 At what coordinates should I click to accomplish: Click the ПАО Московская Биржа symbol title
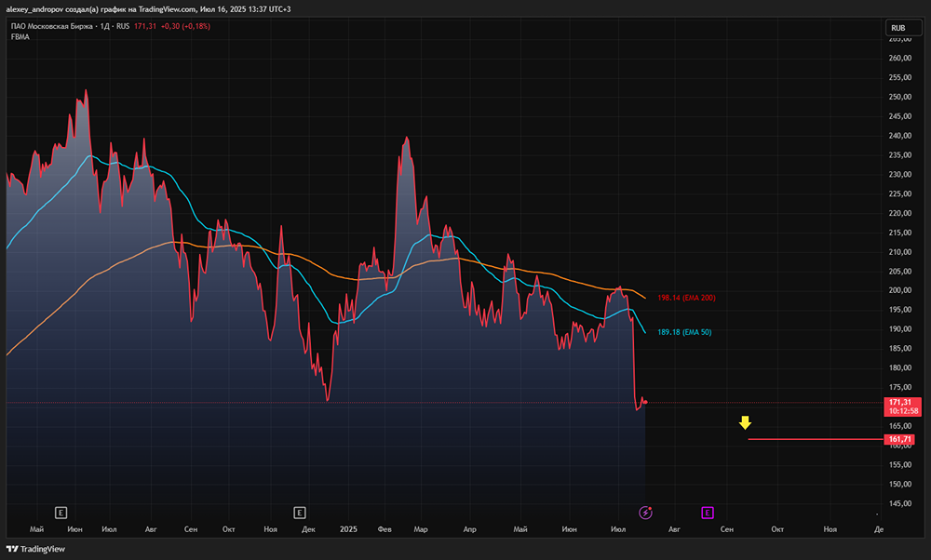tap(52, 26)
